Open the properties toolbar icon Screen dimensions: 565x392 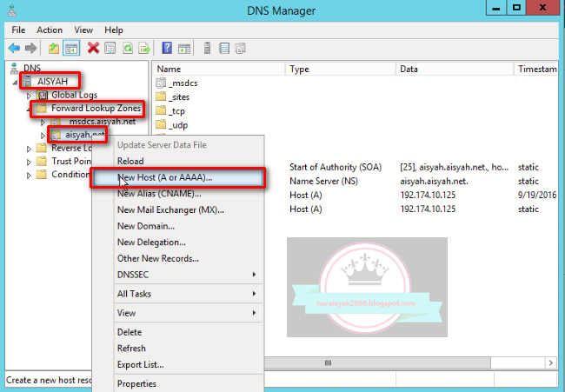point(110,48)
